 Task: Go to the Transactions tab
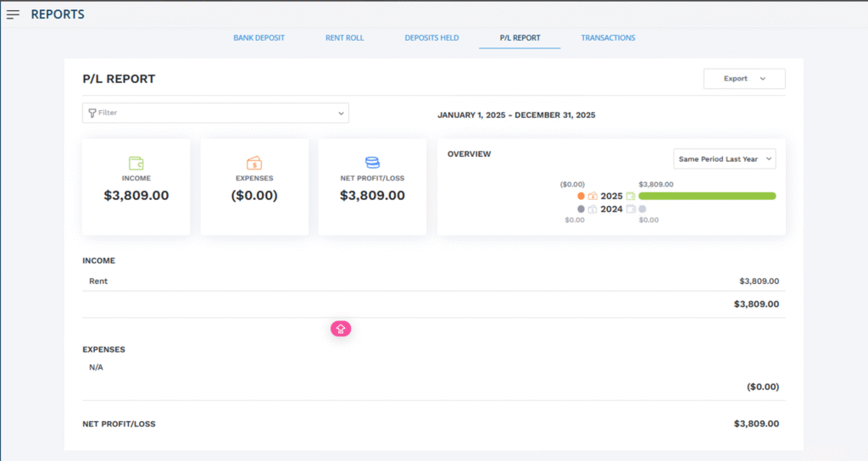tap(608, 38)
